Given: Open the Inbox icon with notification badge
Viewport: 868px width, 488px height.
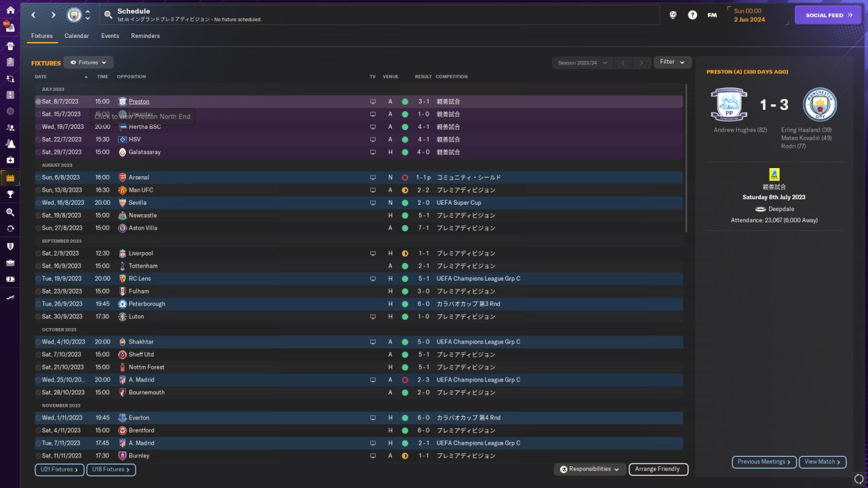Looking at the screenshot, I should click(10, 28).
